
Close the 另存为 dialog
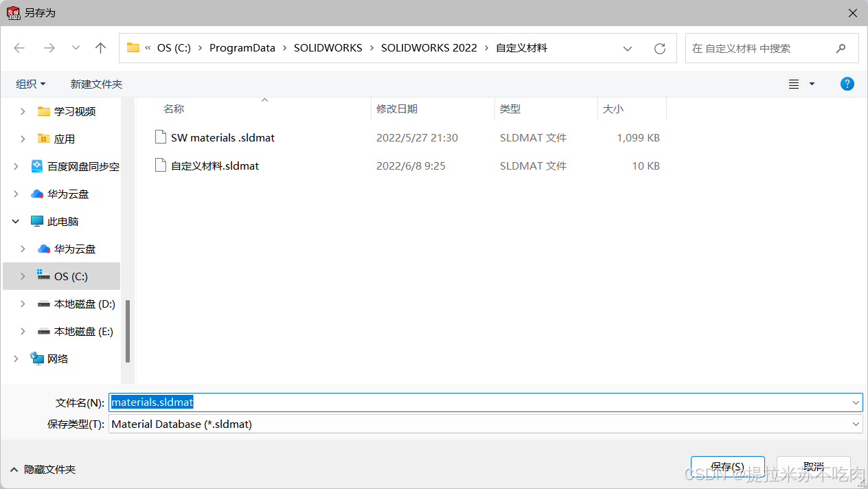(852, 13)
